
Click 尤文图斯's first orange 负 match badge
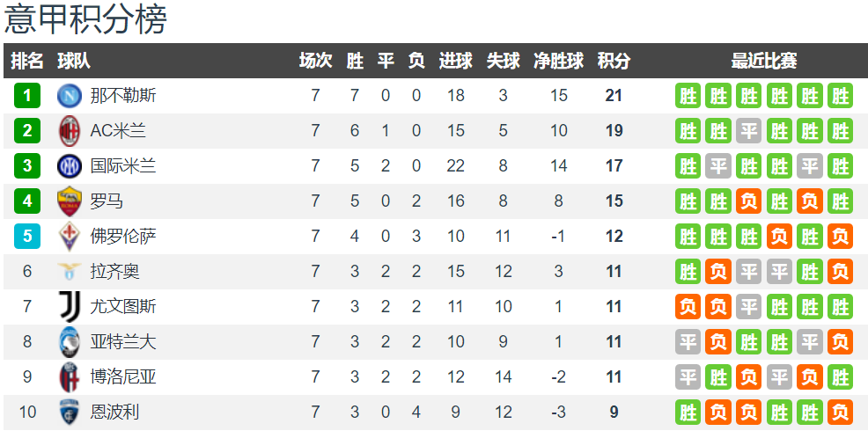click(688, 306)
